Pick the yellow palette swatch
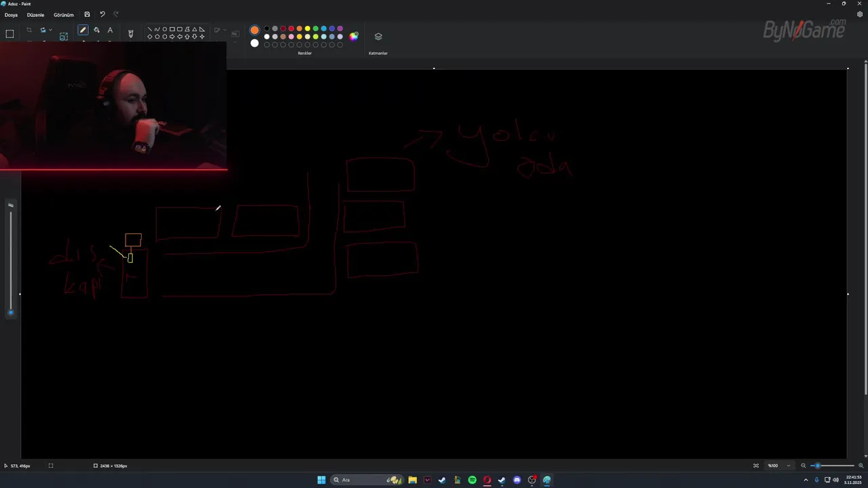 tap(307, 28)
